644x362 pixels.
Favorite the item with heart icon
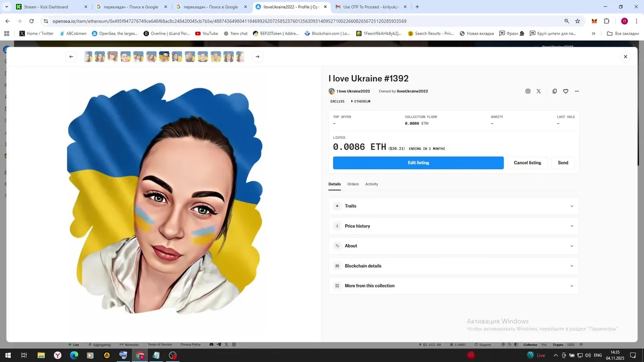[566, 92]
